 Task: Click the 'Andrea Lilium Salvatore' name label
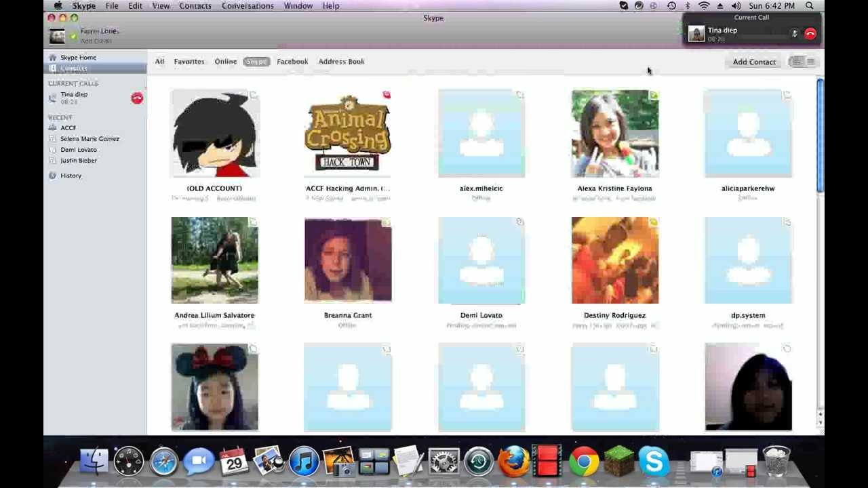tap(214, 315)
